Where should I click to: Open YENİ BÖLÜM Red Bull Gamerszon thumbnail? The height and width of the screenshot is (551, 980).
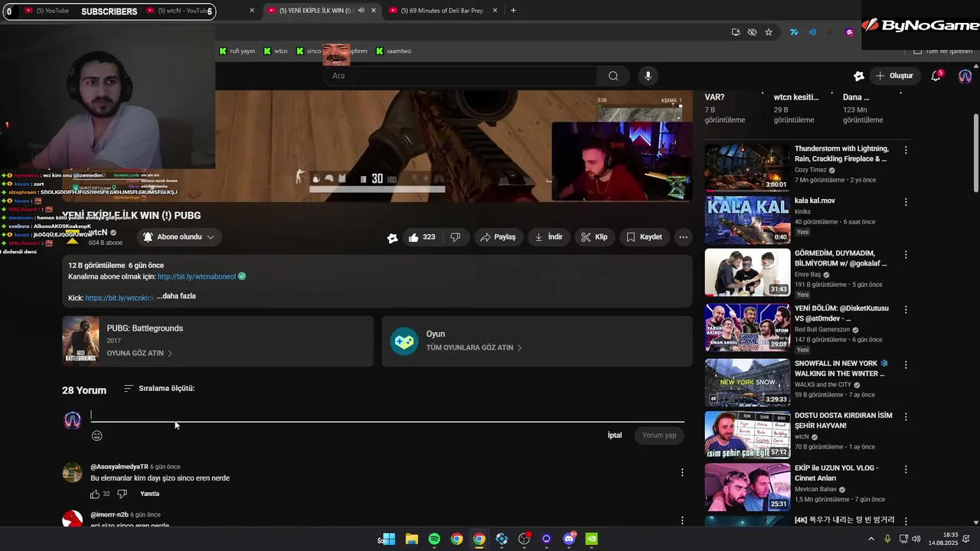[747, 328]
